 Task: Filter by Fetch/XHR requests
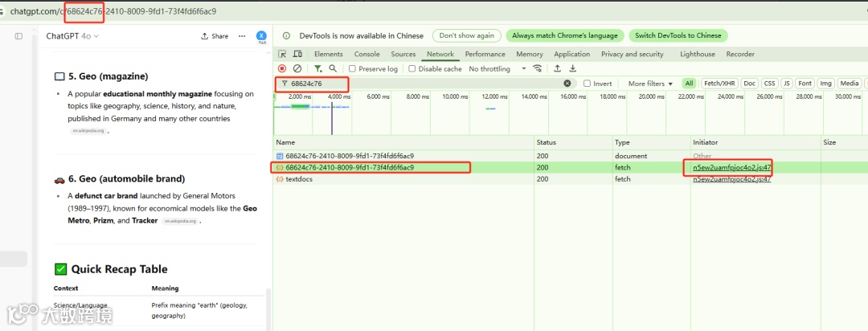click(719, 84)
